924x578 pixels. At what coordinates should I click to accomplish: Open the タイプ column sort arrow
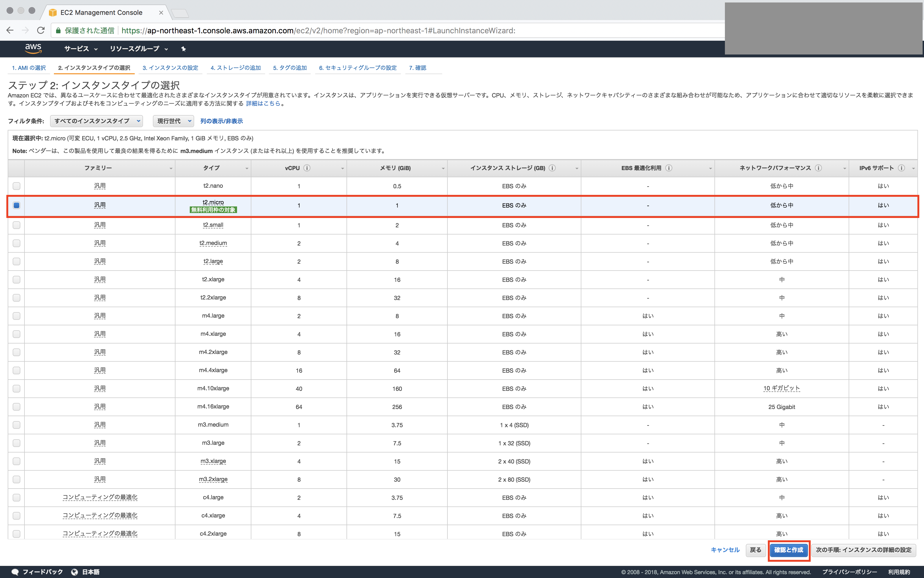pos(247,168)
